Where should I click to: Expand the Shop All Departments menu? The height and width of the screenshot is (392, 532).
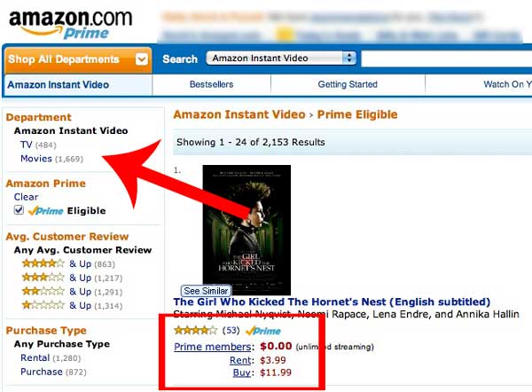point(78,59)
